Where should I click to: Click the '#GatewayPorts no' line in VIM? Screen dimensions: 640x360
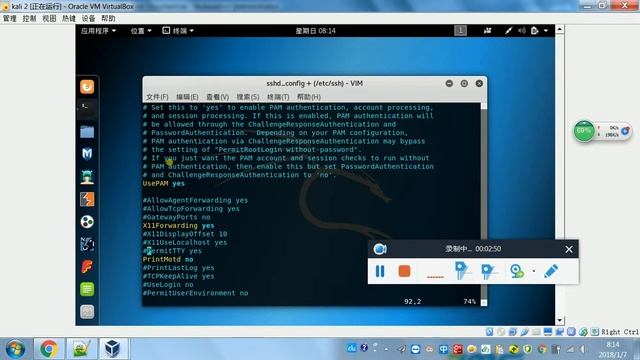coord(176,217)
